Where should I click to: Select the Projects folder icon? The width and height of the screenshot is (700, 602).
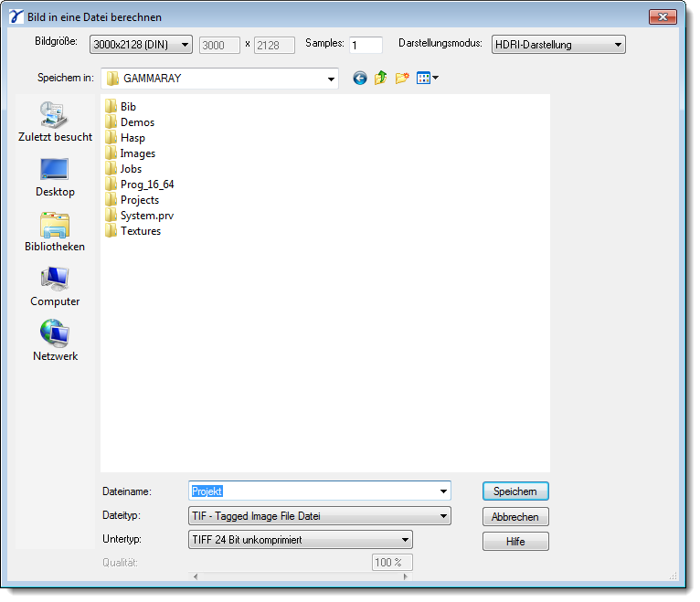[111, 200]
